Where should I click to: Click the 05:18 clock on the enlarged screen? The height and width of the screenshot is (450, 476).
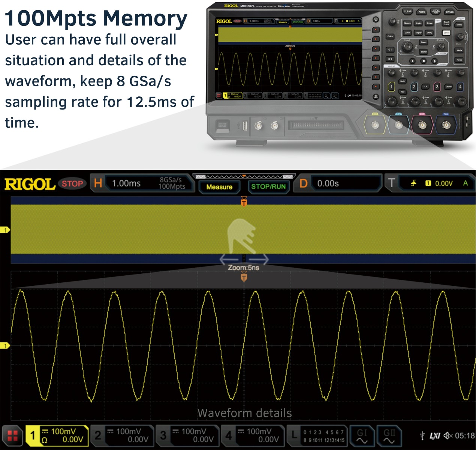click(x=465, y=436)
